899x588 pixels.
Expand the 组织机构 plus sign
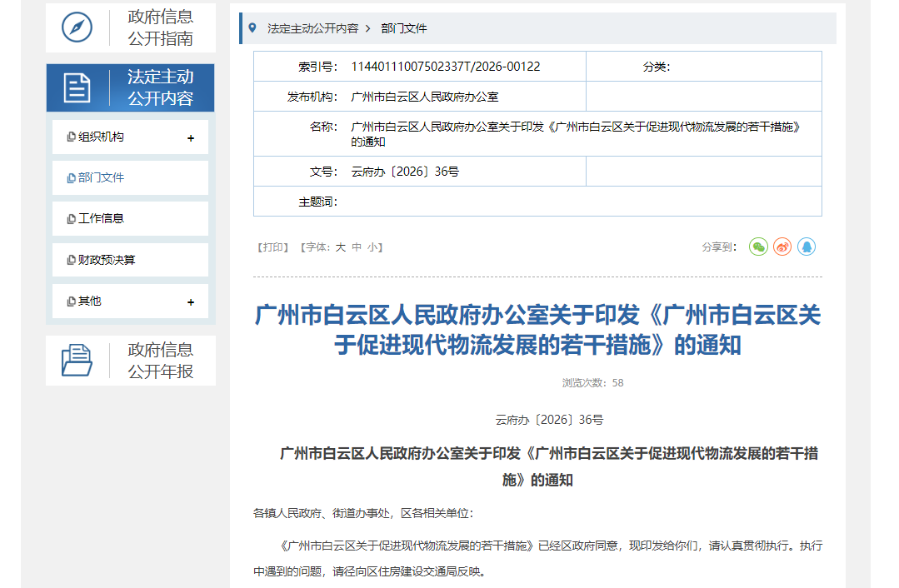point(191,138)
